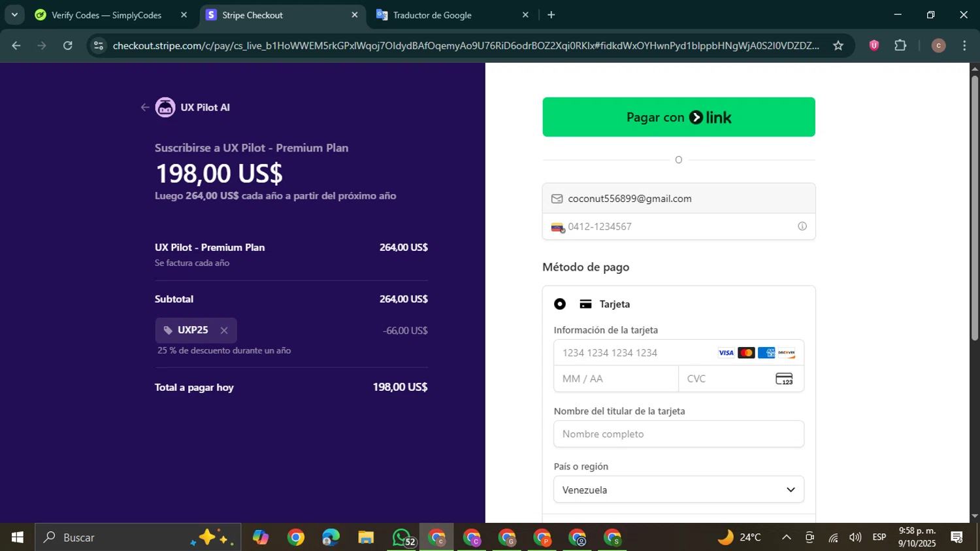The height and width of the screenshot is (551, 980).
Task: Pay with Link button
Action: coord(679,117)
